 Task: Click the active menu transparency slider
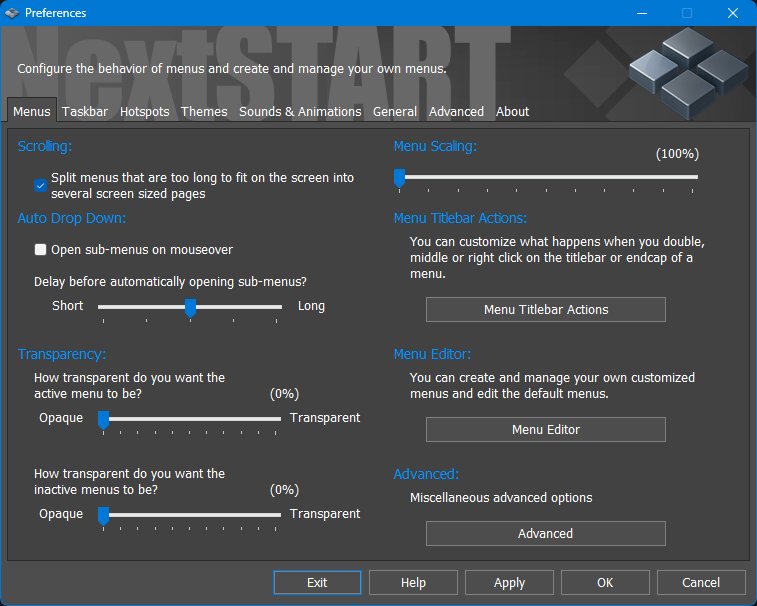pos(103,420)
